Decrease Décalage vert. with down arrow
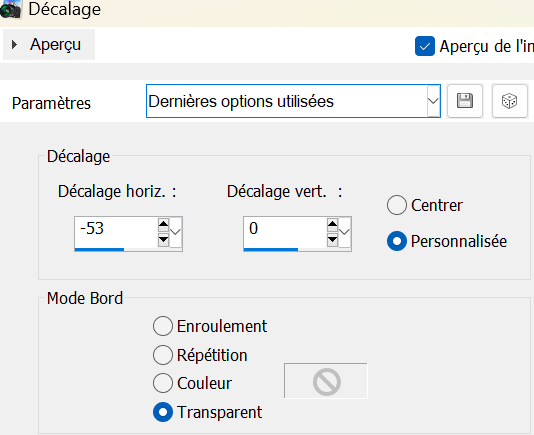This screenshot has width=534, height=435. [x=332, y=240]
